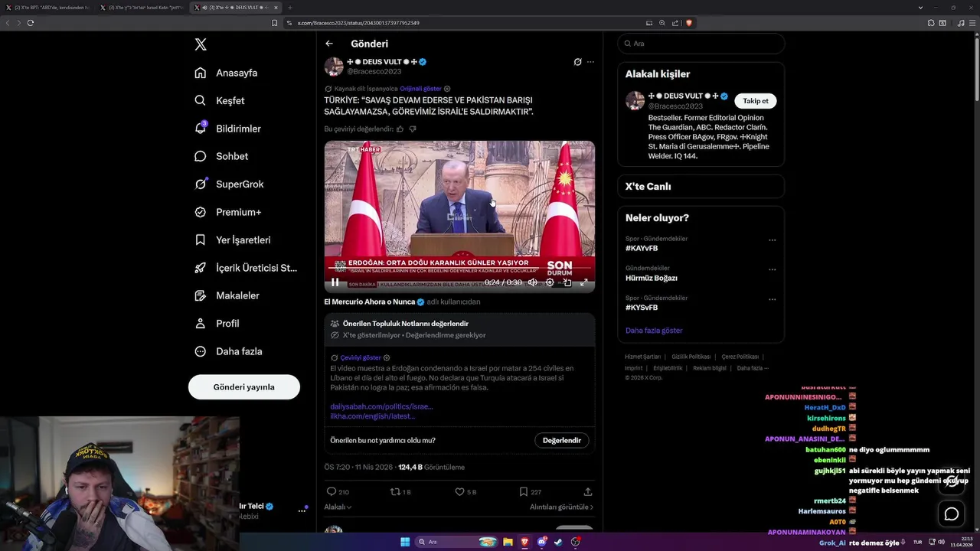Reload page in browser toolbar

tap(31, 23)
